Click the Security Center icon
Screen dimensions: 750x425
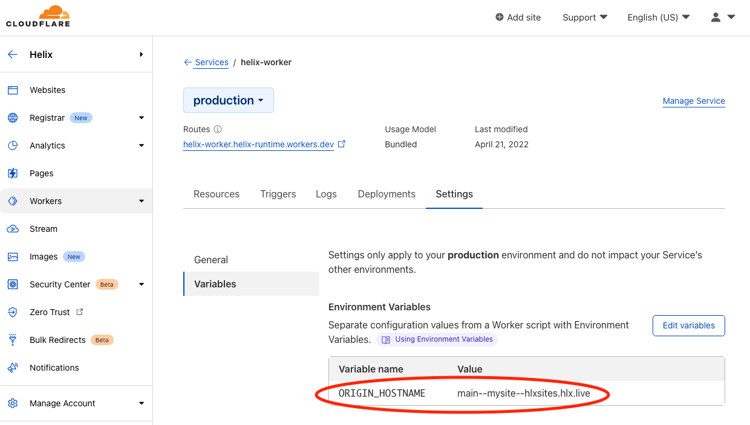tap(13, 284)
